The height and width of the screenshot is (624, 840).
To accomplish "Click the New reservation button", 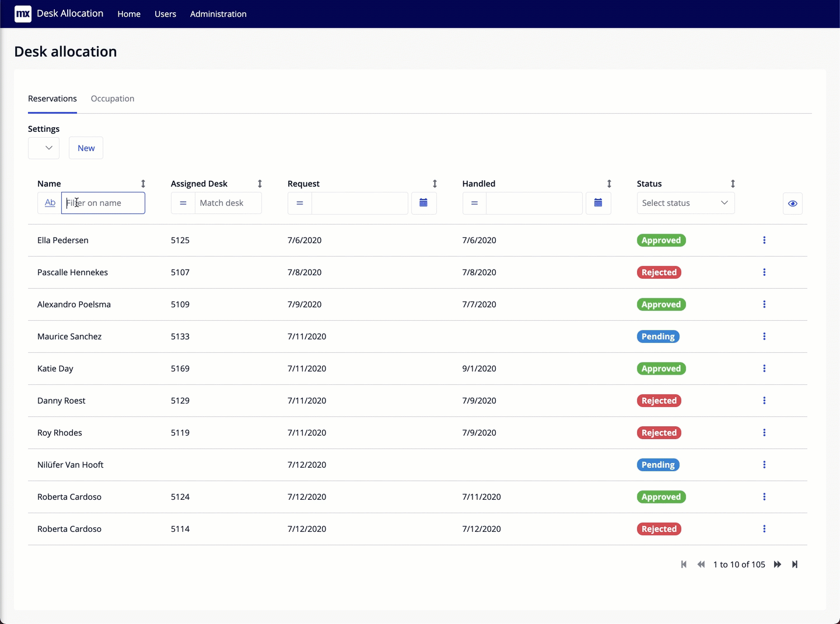I will click(86, 148).
